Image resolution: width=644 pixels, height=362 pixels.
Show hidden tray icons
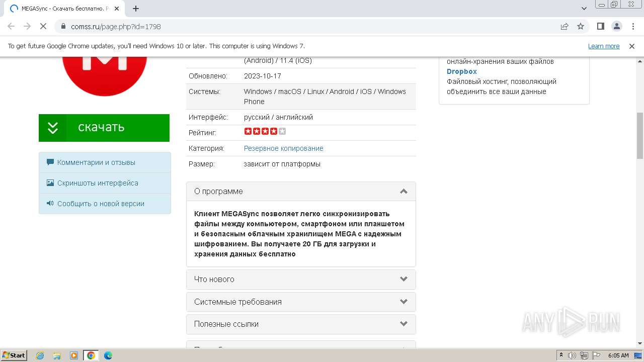pyautogui.click(x=561, y=355)
